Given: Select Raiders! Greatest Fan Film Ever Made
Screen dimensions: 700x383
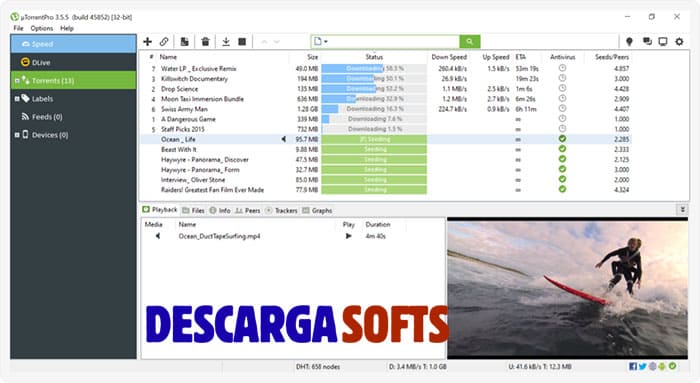Looking at the screenshot, I should coord(212,190).
